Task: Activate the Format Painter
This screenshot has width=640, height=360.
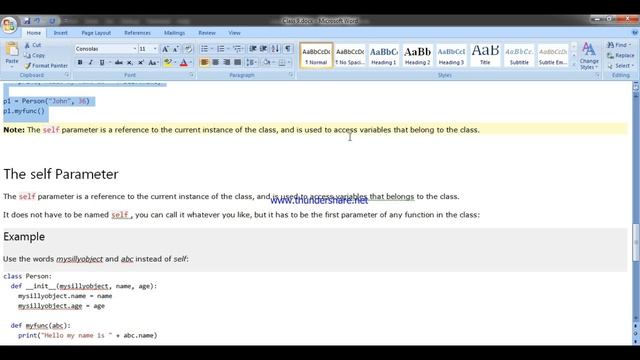Action: point(46,66)
